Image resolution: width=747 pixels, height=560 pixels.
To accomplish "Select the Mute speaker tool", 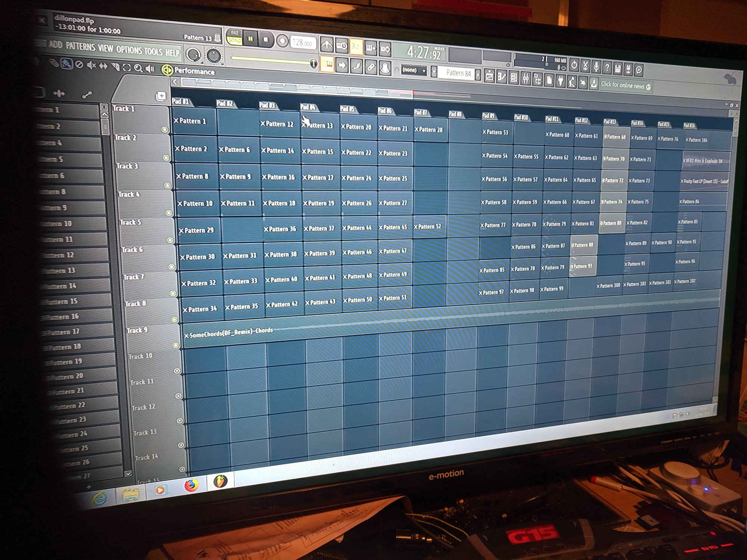I will point(91,66).
